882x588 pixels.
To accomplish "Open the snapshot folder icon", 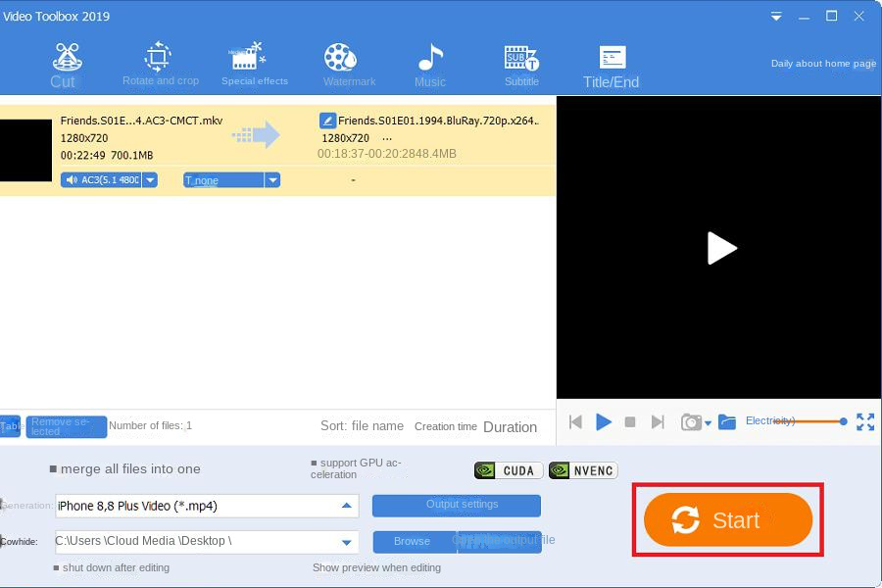I will pyautogui.click(x=727, y=421).
